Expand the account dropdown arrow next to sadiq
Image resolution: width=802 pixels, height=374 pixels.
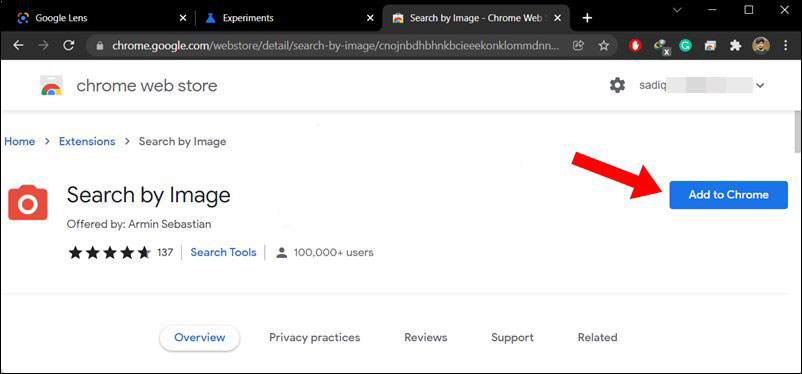pyautogui.click(x=760, y=86)
